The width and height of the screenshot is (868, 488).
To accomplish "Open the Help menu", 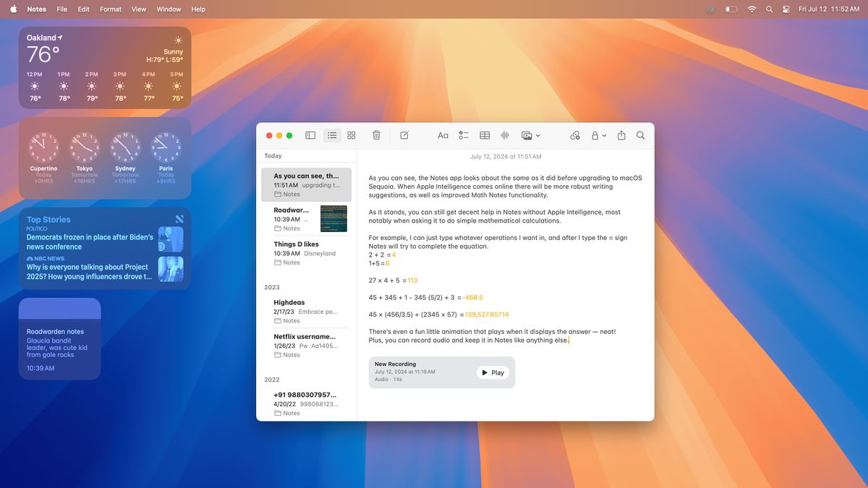I will pos(198,9).
